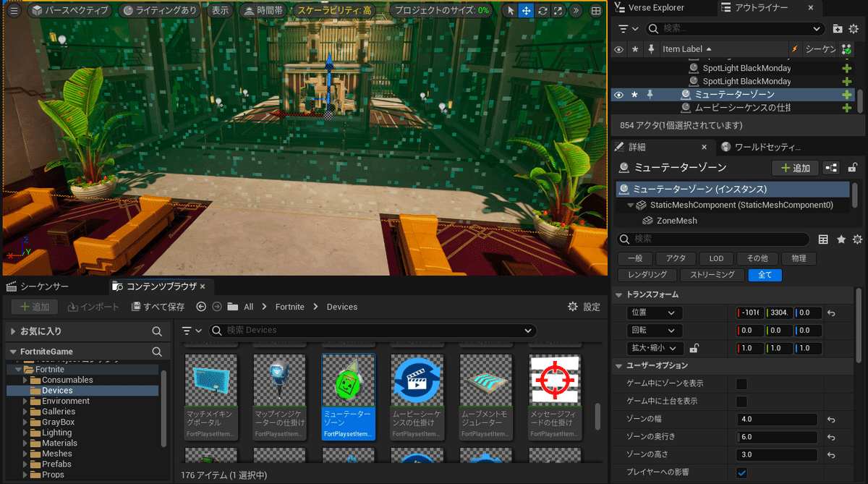This screenshot has width=868, height=484.
Task: Toggle scale lock ratio icon
Action: click(694, 348)
